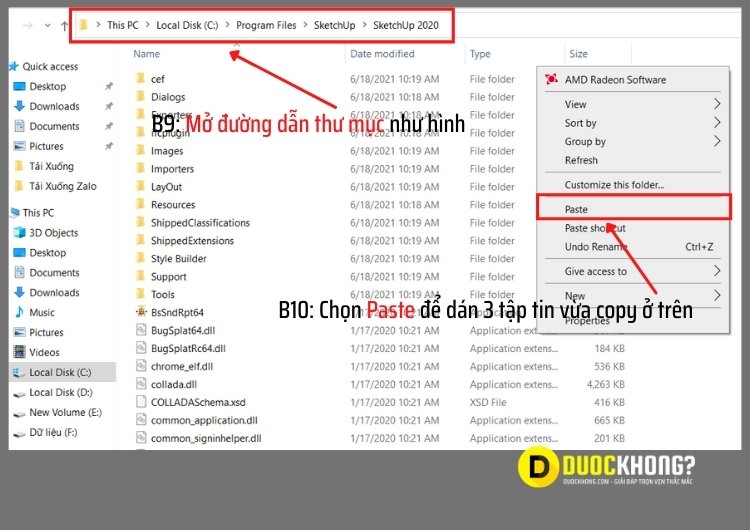This screenshot has height=530, width=750.
Task: Sort files by Date modified column
Action: click(x=382, y=54)
